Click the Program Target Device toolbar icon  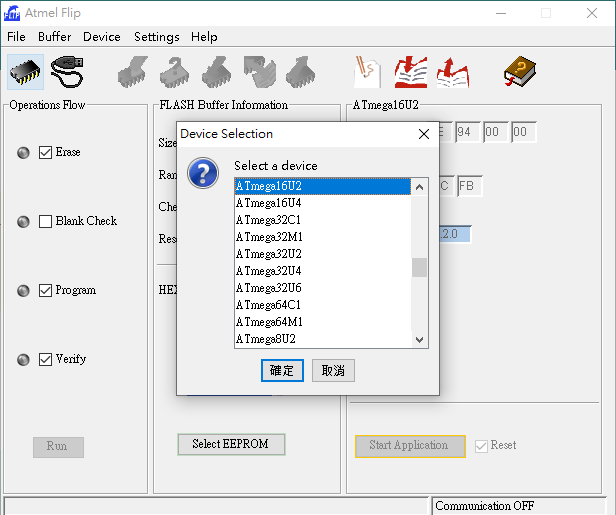[216, 72]
